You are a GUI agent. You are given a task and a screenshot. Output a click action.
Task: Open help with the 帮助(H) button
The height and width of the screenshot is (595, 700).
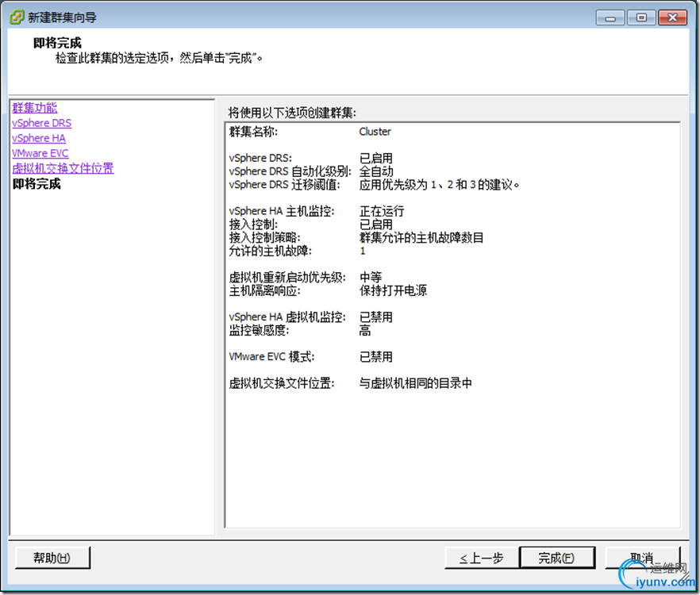point(52,557)
